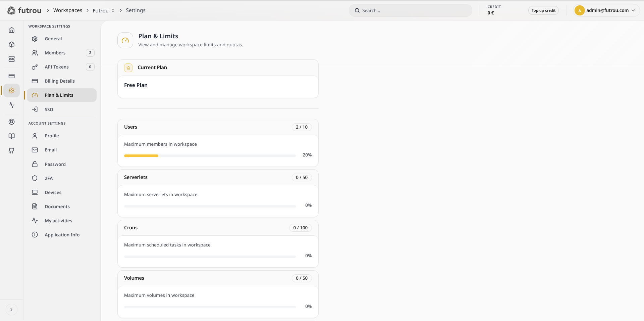Open Documents page
Image resolution: width=644 pixels, height=321 pixels.
pyautogui.click(x=62, y=207)
